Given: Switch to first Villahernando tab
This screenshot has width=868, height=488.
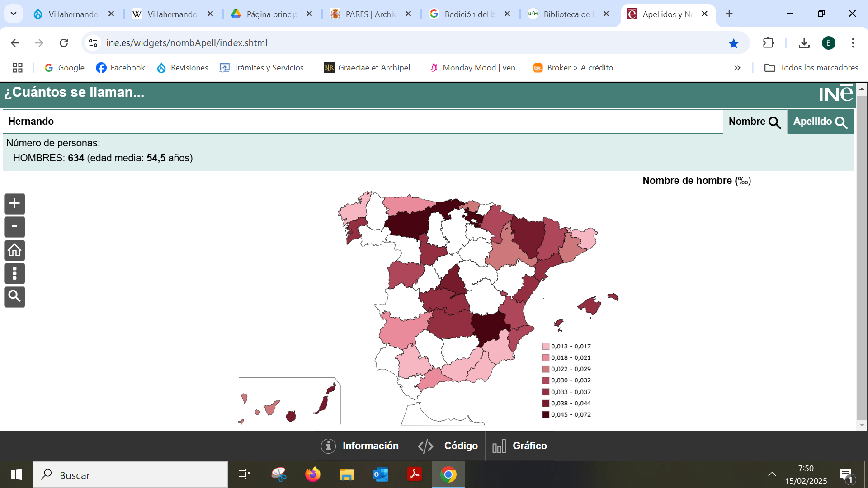Looking at the screenshot, I should coord(73,14).
